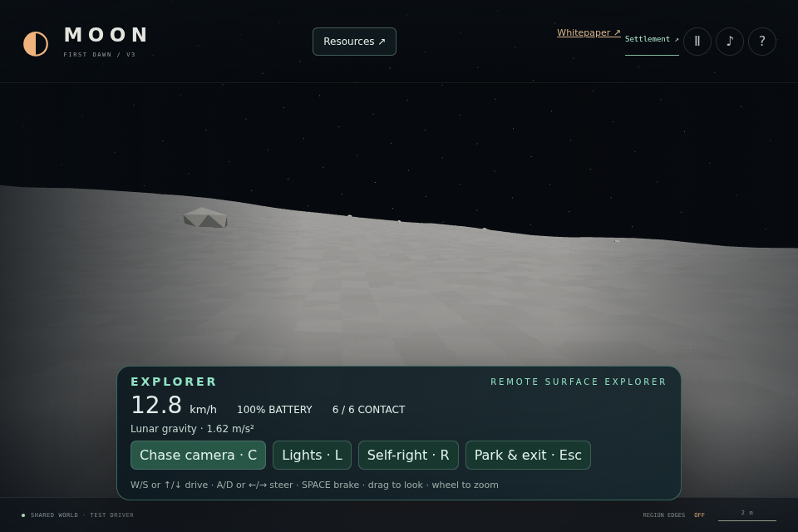Click the REMOTE SURFACE EXPLORER label
The image size is (798, 532).
point(579,382)
